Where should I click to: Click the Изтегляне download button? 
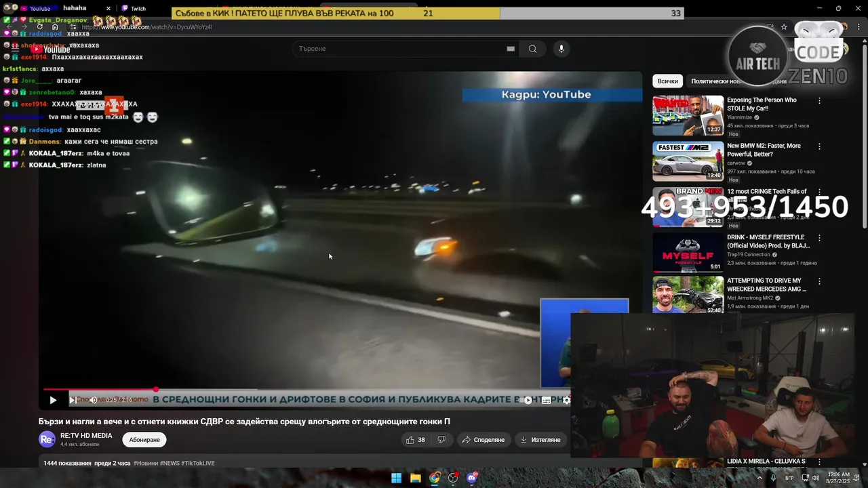click(x=540, y=440)
